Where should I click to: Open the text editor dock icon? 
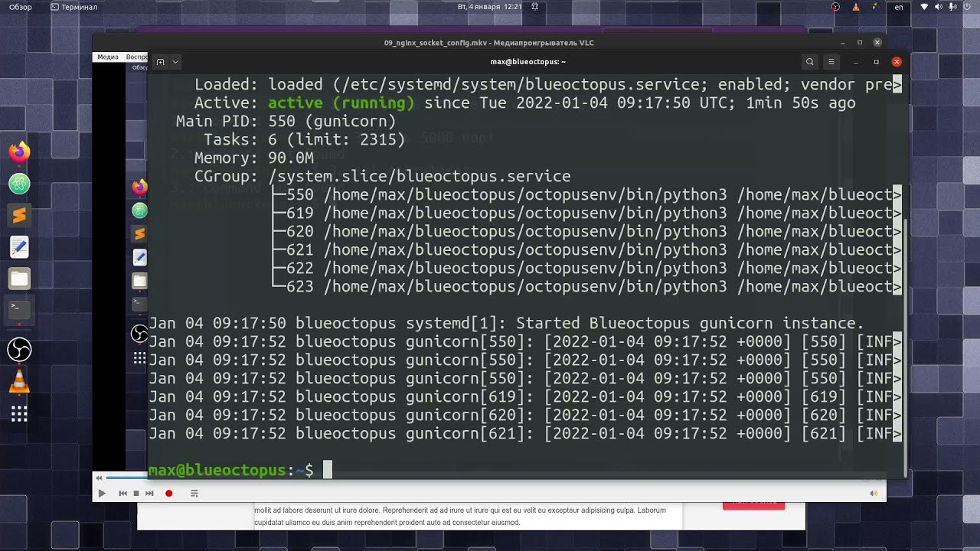pos(19,247)
